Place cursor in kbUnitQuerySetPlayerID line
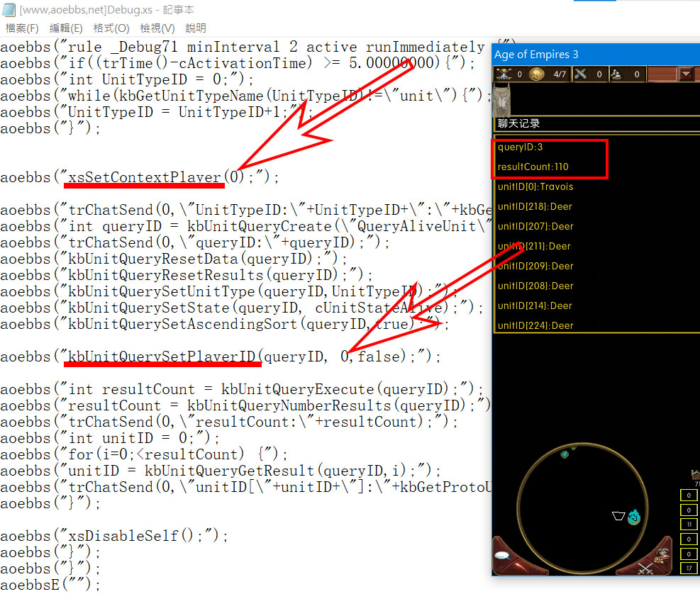 (220, 357)
